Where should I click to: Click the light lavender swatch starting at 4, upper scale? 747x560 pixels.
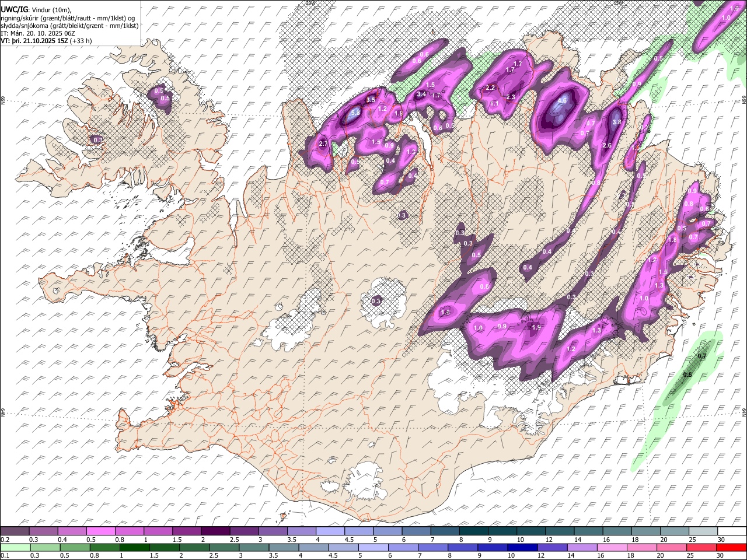pos(330,531)
